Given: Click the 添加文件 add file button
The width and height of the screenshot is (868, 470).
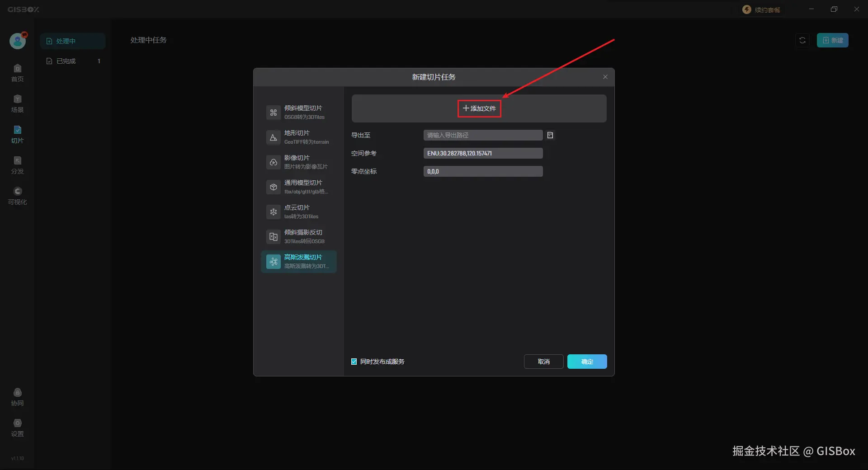Looking at the screenshot, I should [479, 108].
